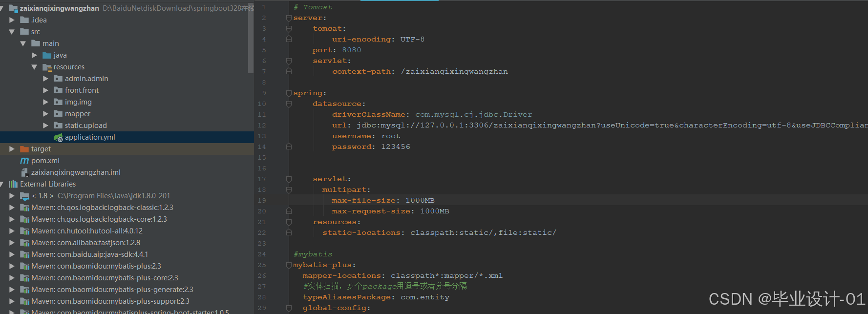Collapse the resources folder arrow
Viewport: 868px width, 314px height.
(34, 67)
